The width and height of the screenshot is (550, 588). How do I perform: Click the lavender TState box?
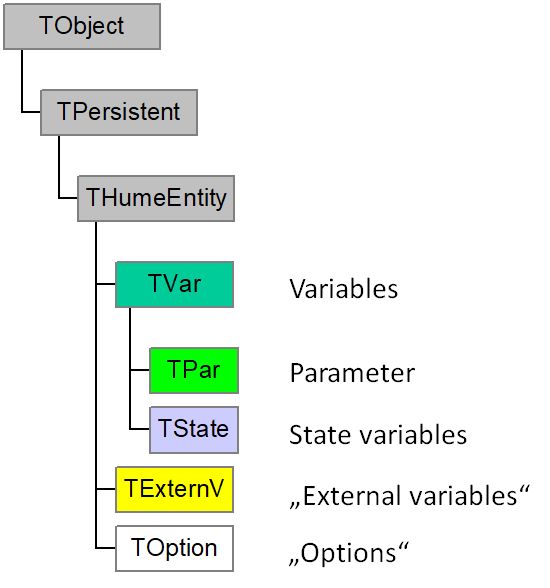pyautogui.click(x=194, y=430)
